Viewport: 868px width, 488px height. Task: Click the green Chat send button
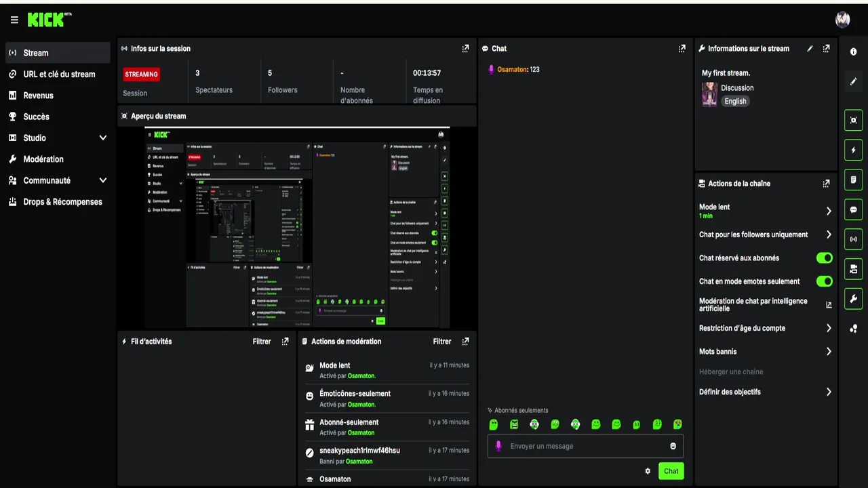[x=671, y=471]
